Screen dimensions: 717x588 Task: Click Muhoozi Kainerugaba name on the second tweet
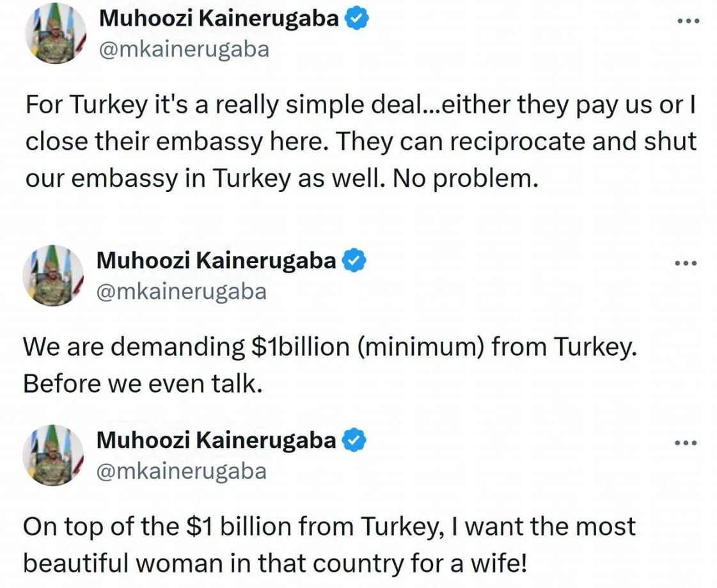click(x=216, y=260)
